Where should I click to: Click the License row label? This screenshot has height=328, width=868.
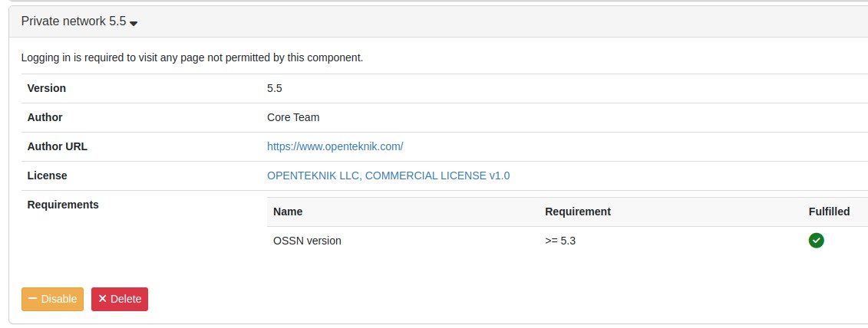click(x=47, y=175)
